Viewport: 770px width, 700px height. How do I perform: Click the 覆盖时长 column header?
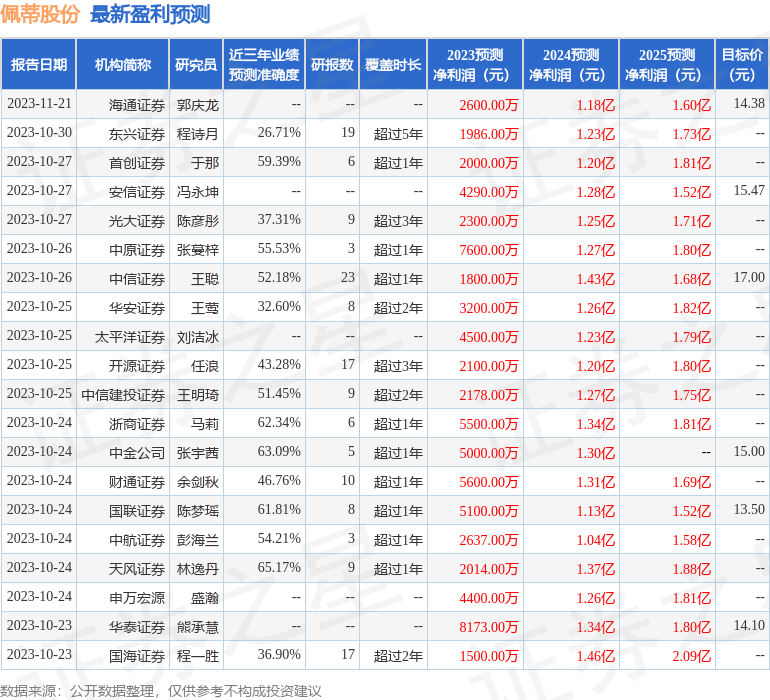coord(393,64)
